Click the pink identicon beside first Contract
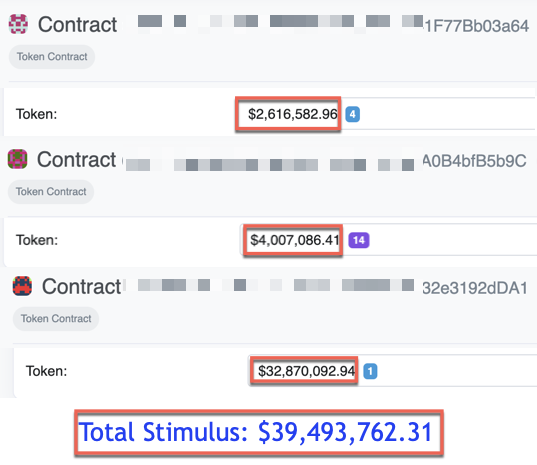 click(18, 24)
